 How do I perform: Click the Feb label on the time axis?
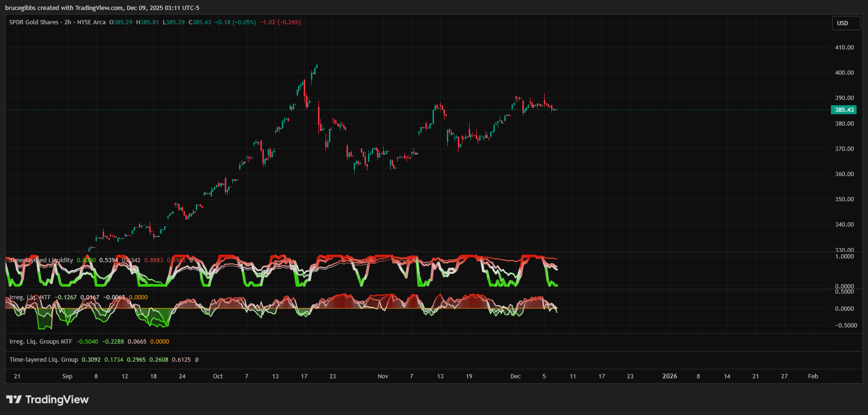(x=813, y=376)
